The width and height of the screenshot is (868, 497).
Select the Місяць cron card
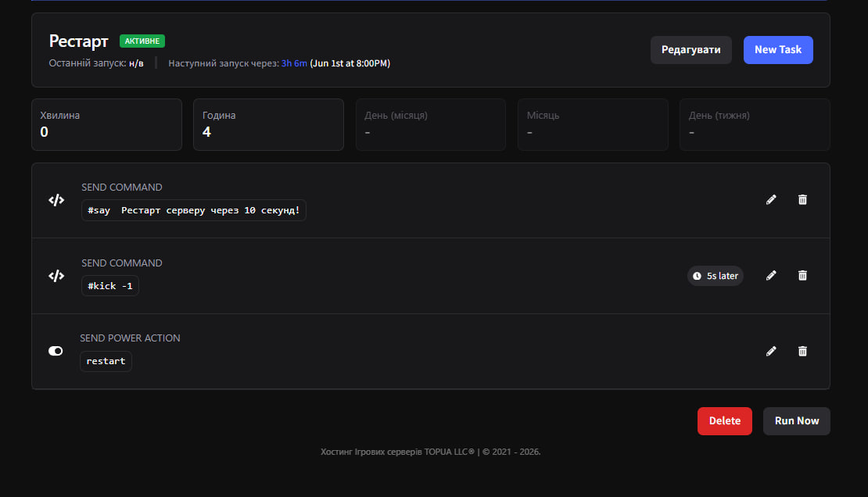pyautogui.click(x=593, y=124)
